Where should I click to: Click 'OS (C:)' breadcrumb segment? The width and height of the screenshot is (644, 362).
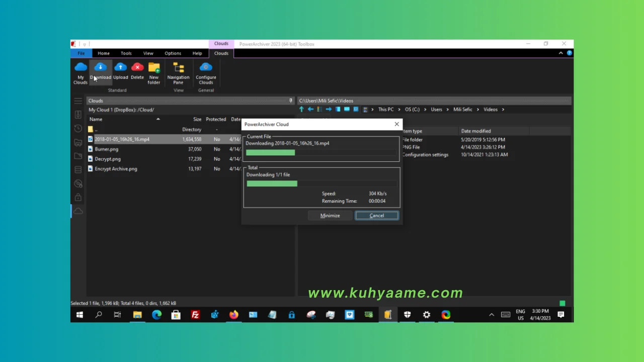coord(412,110)
